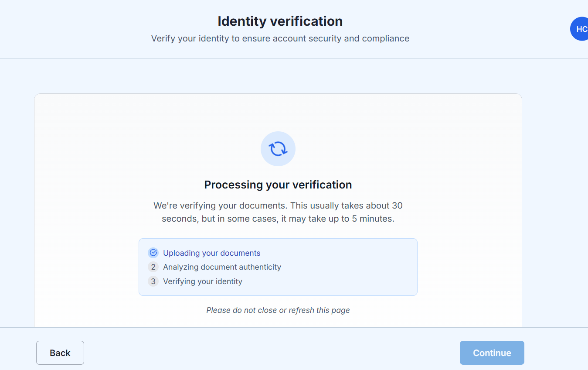Click the 'Please do not close or refresh' notice
The height and width of the screenshot is (370, 588).
click(x=278, y=310)
